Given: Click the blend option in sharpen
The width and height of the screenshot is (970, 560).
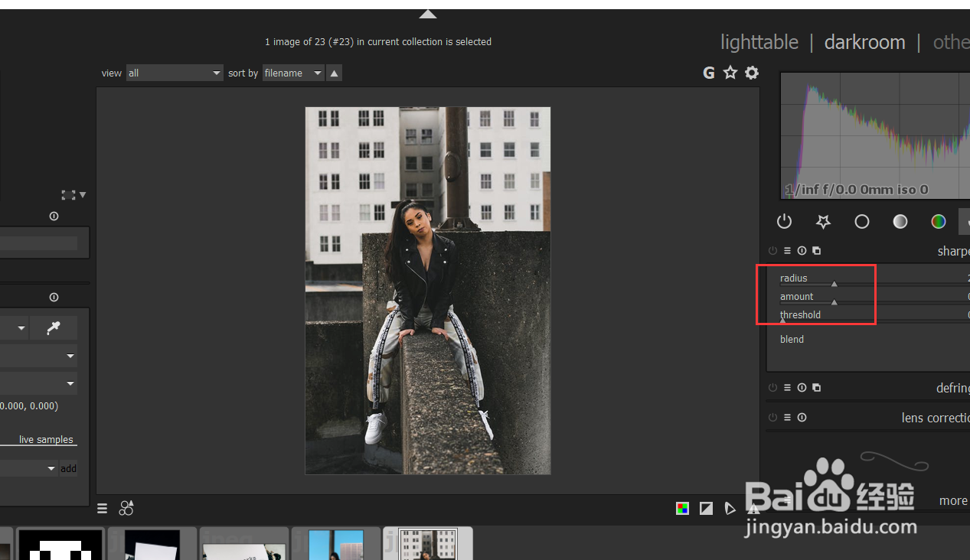Looking at the screenshot, I should 792,340.
